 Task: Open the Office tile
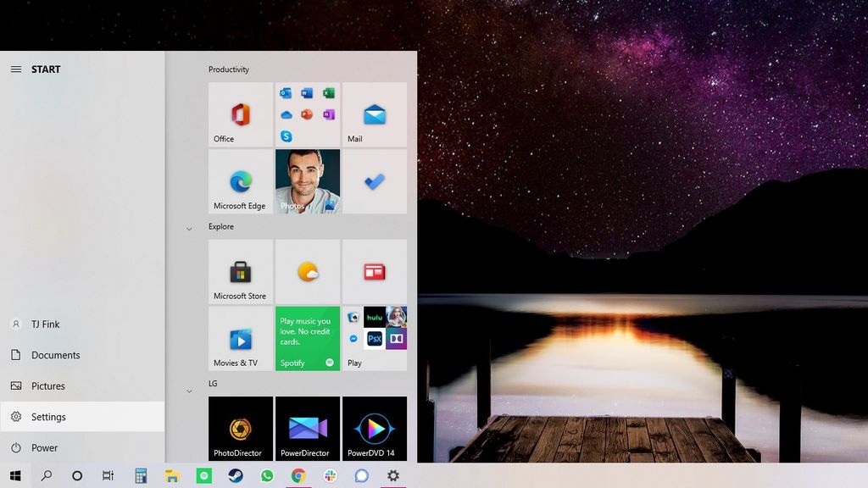240,114
